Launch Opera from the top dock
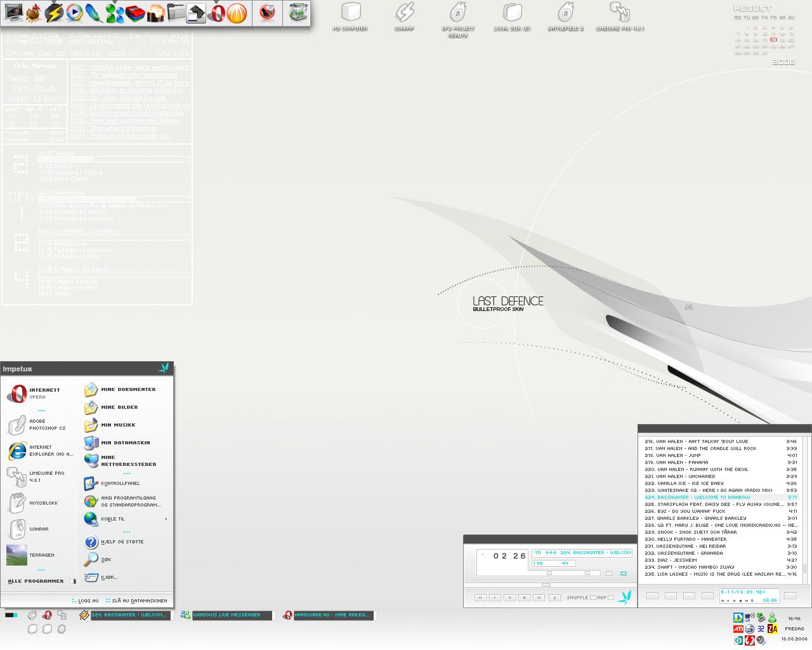 217,13
